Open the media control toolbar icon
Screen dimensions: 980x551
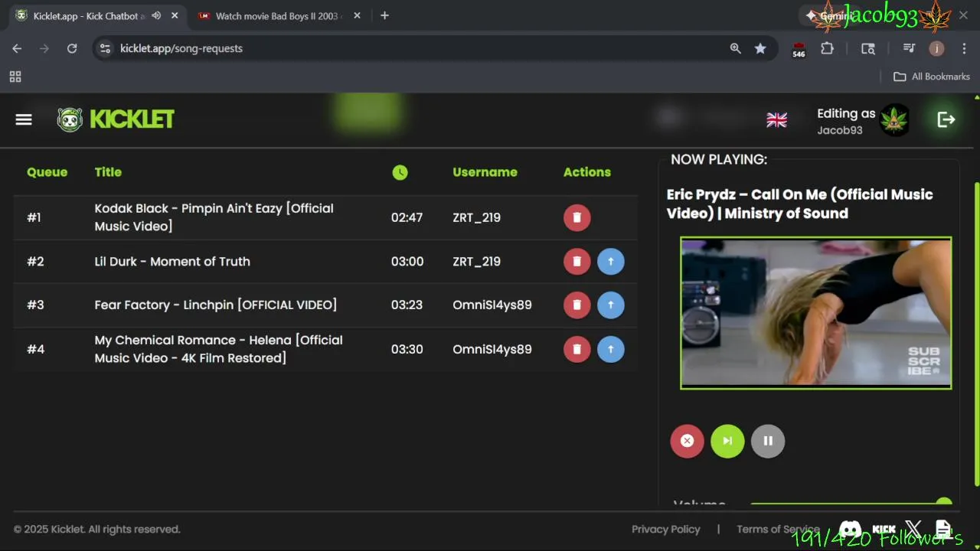(x=909, y=48)
